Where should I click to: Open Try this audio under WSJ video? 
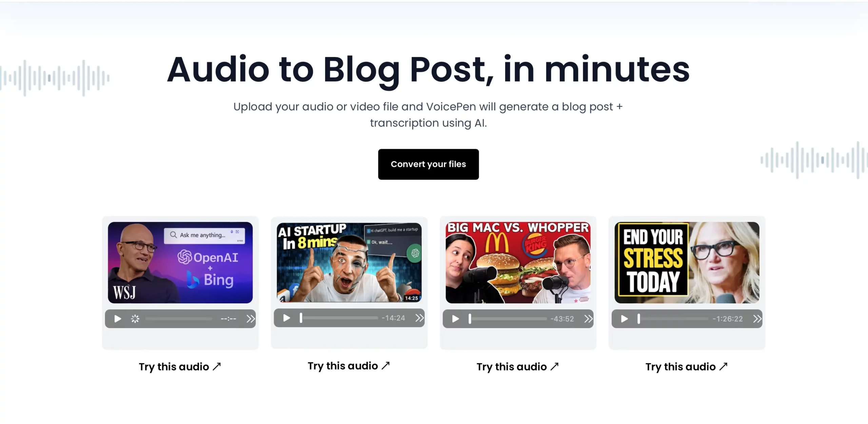click(180, 367)
